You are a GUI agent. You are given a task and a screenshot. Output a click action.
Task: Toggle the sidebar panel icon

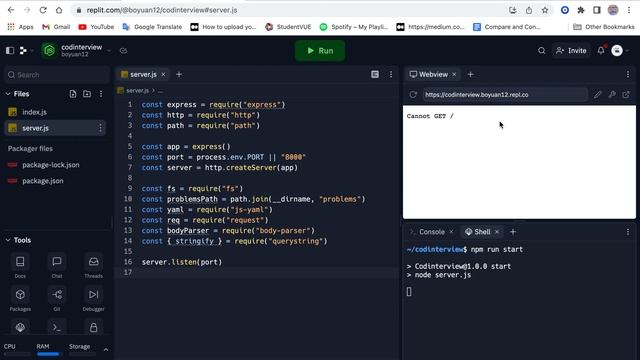(x=10, y=51)
